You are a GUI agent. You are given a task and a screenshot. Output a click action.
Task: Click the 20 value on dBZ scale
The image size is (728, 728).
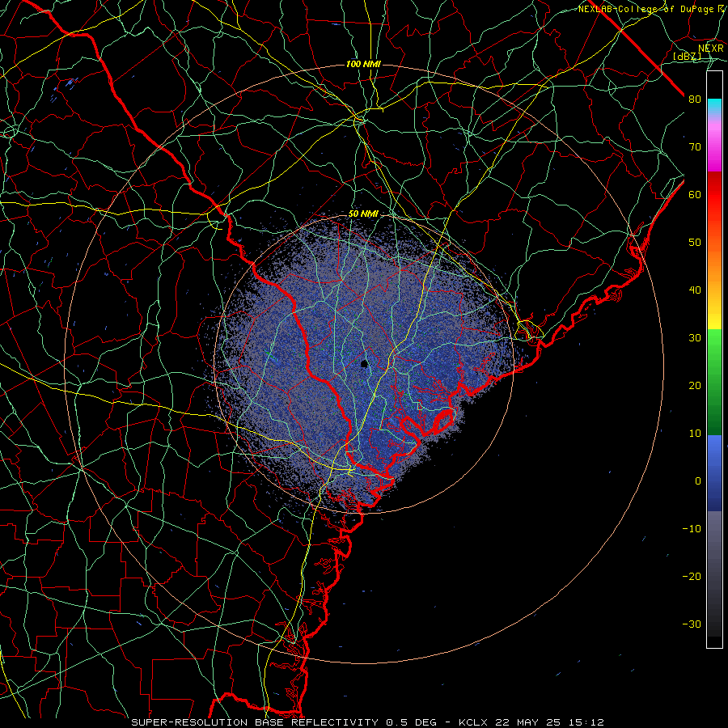(695, 385)
